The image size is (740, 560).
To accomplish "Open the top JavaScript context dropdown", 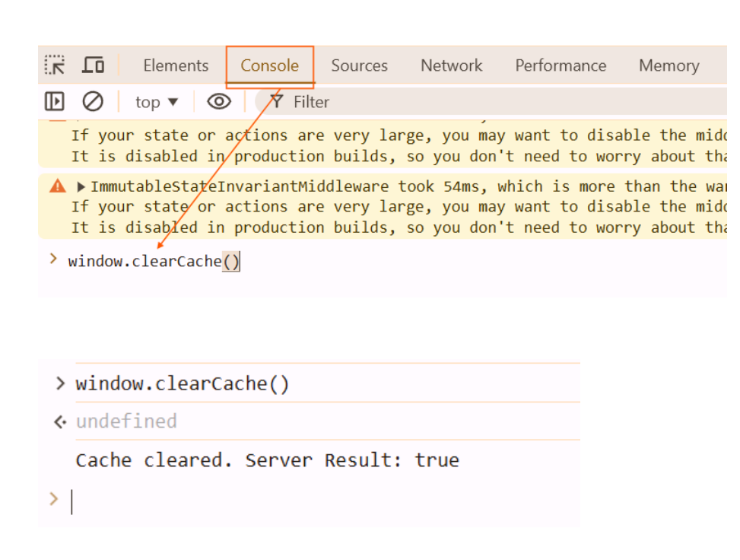I will [x=157, y=102].
